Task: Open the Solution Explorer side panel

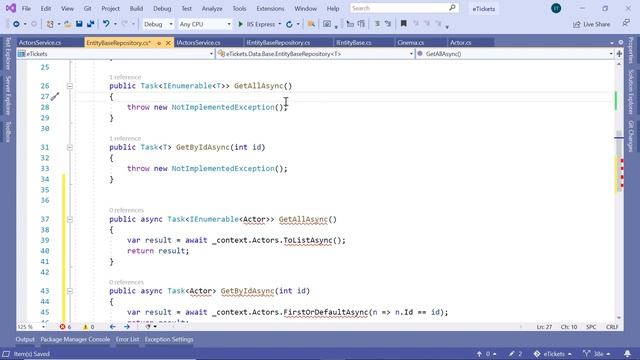Action: 631,91
